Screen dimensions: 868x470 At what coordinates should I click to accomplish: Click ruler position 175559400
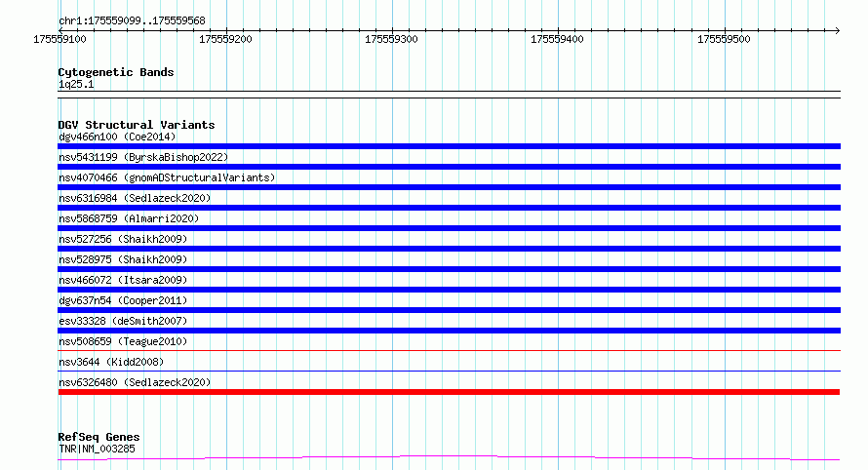557,39
